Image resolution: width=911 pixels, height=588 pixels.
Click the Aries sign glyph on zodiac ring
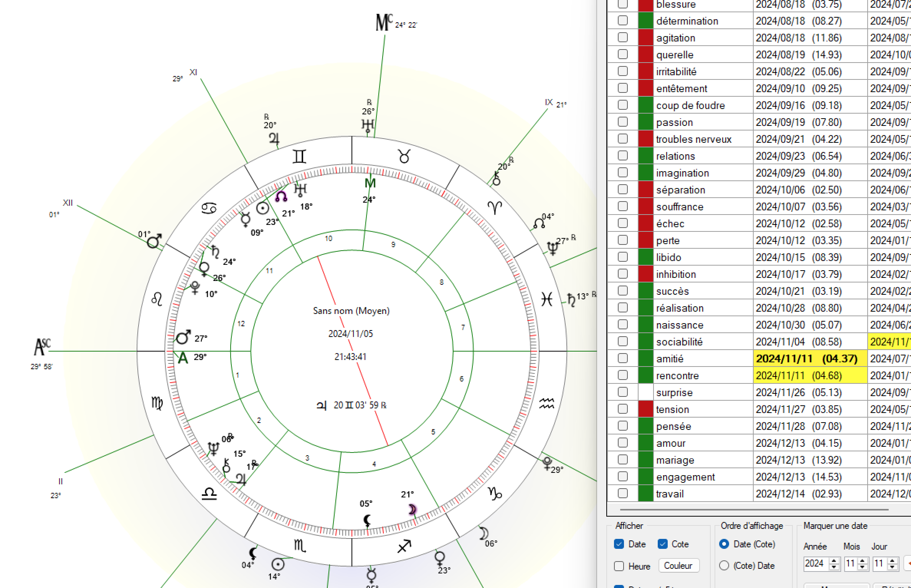click(x=495, y=208)
